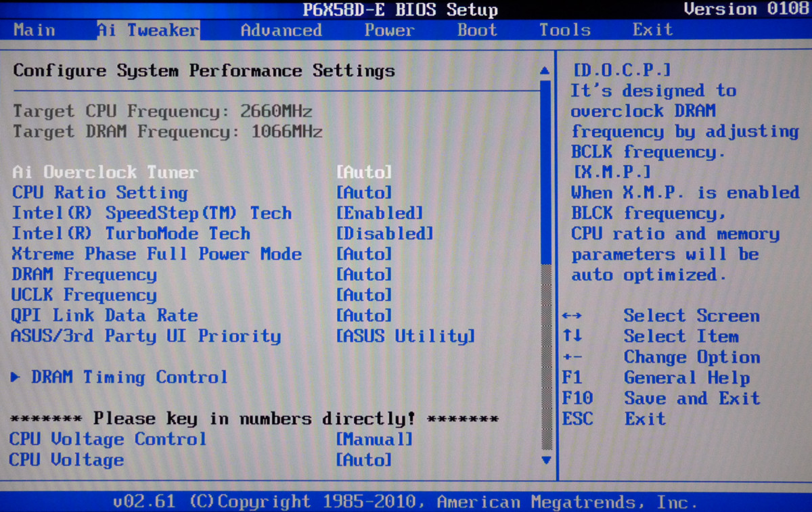Click the scrollbar down arrow
The width and height of the screenshot is (812, 512).
546,460
